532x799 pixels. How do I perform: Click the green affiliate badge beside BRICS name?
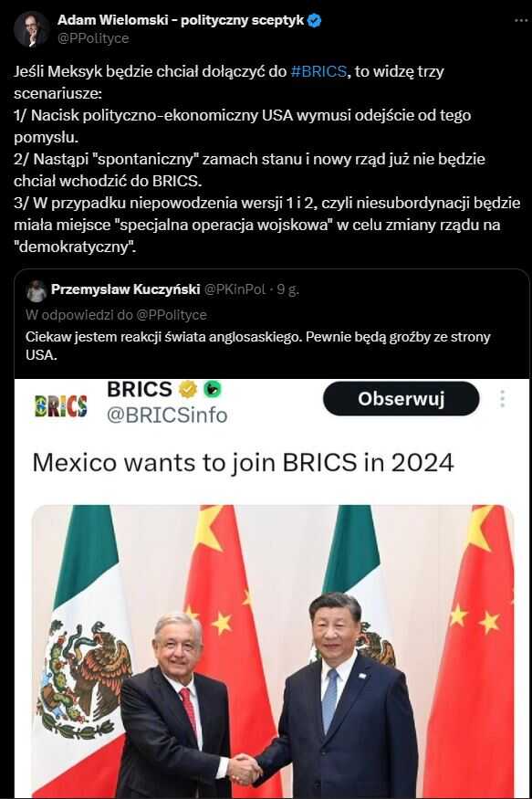[212, 389]
